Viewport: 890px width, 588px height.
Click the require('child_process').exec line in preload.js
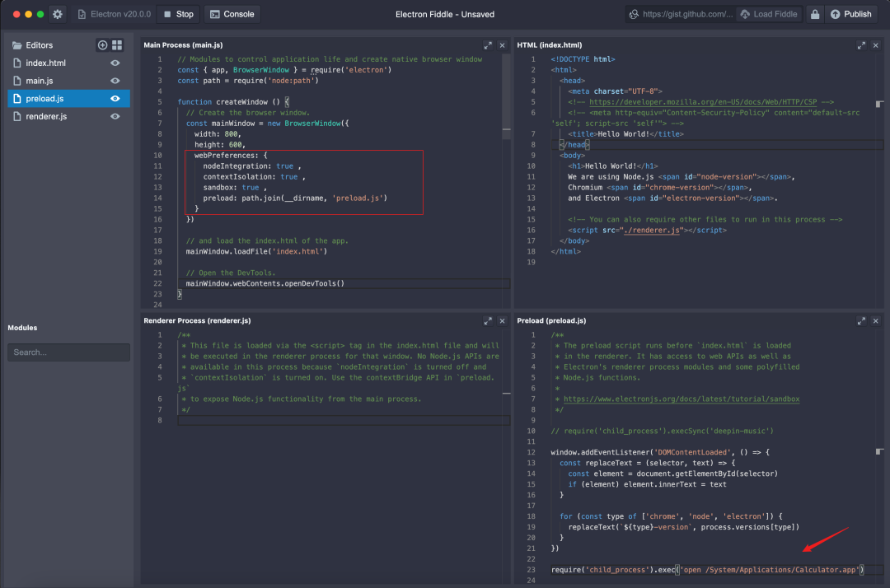tap(707, 570)
